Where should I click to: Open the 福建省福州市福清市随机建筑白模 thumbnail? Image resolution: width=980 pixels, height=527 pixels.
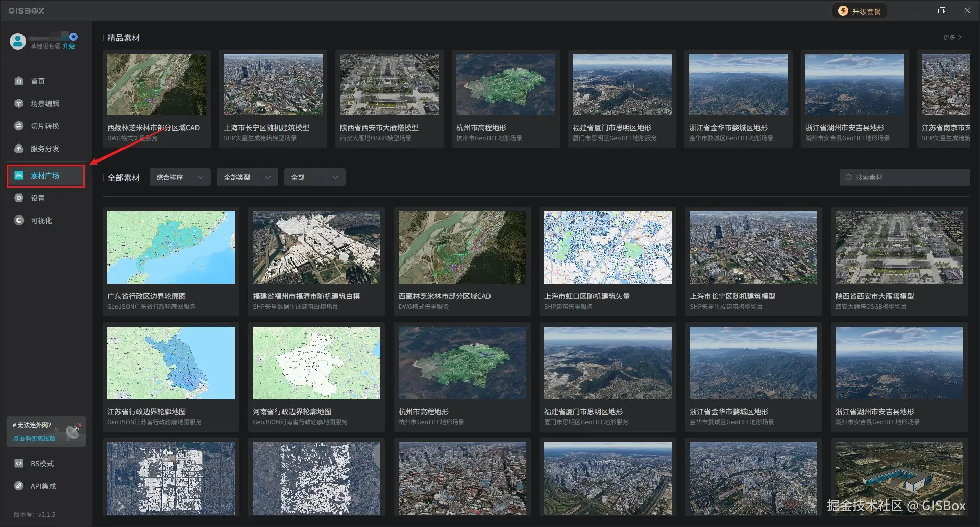pos(316,248)
